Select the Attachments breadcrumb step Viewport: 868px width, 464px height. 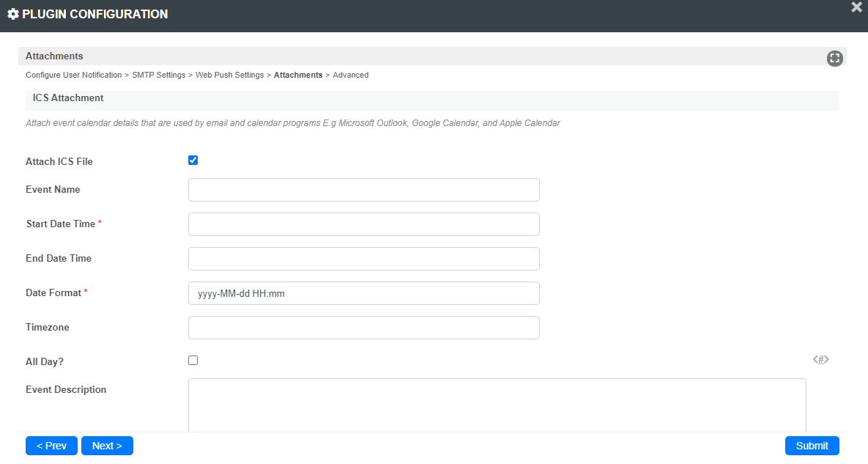298,75
